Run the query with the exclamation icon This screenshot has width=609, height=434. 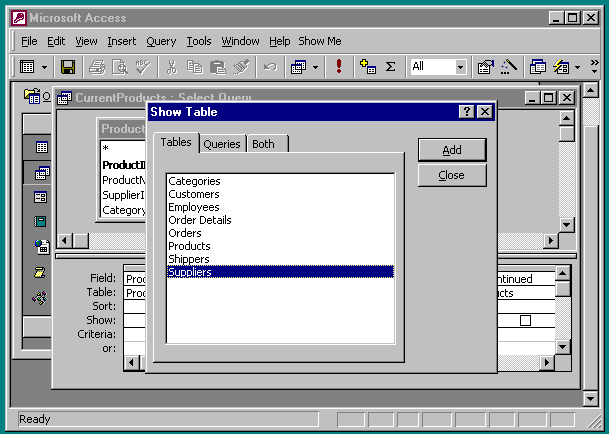coord(340,67)
